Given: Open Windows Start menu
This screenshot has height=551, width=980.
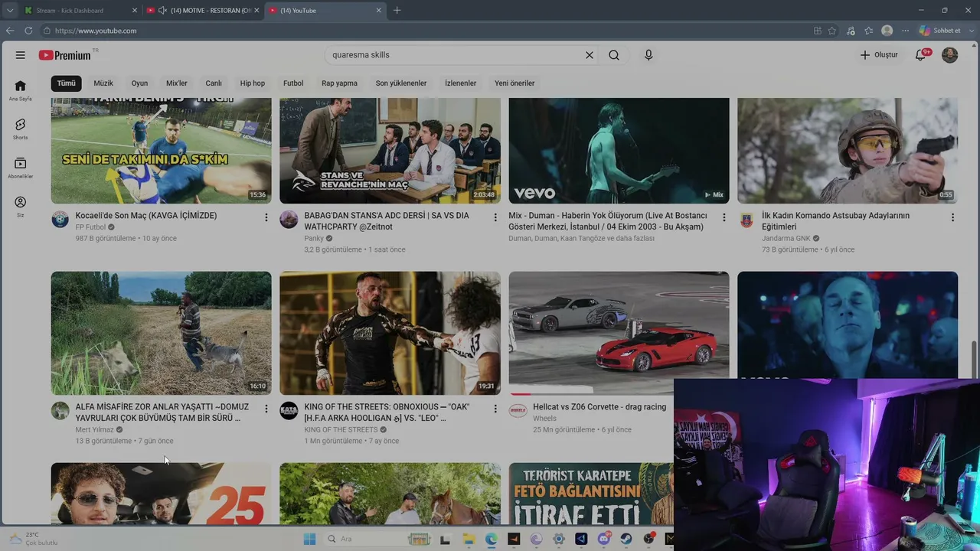Looking at the screenshot, I should point(309,539).
